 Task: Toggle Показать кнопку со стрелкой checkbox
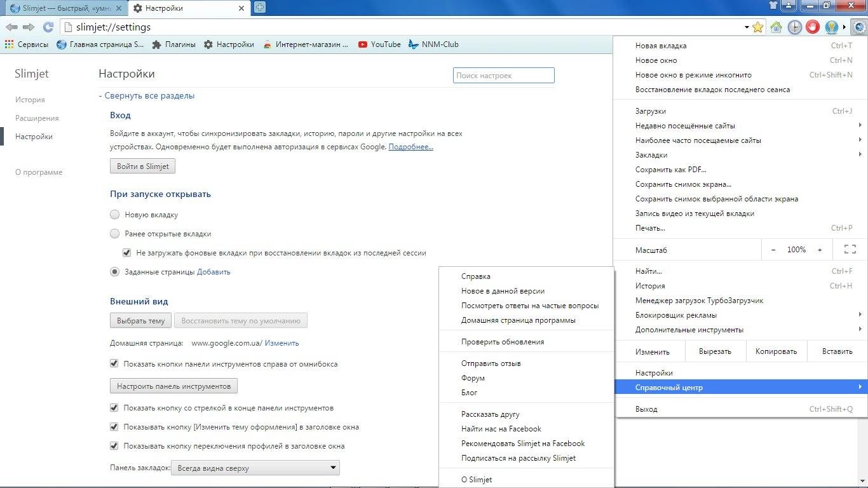click(114, 407)
